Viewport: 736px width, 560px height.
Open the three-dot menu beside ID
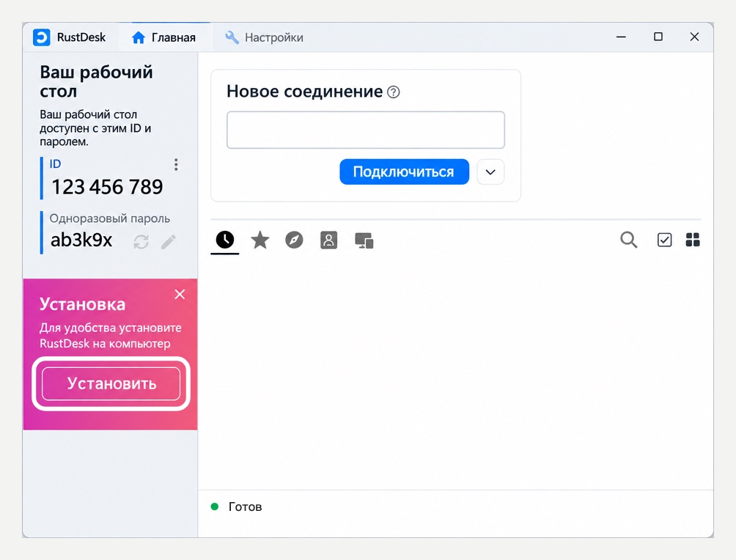tap(176, 164)
